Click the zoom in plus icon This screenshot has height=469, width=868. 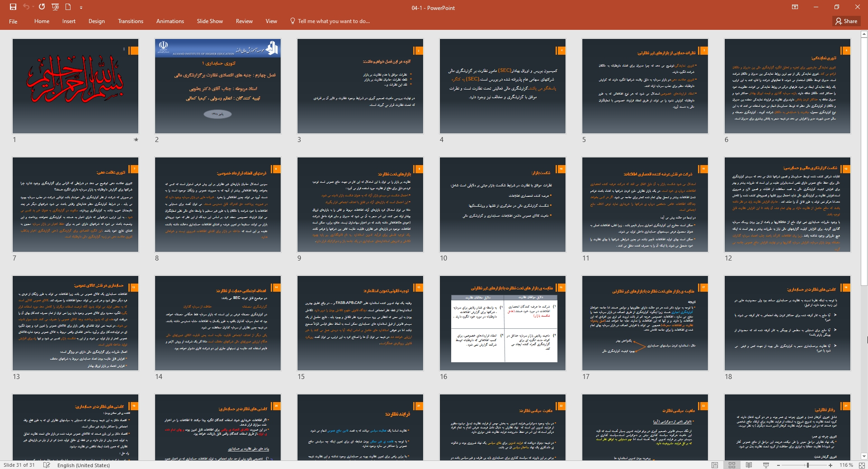830,465
